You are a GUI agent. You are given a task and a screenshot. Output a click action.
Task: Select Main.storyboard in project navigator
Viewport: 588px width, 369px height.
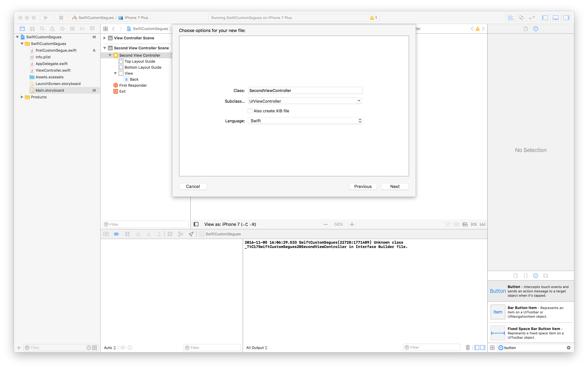[x=50, y=90]
